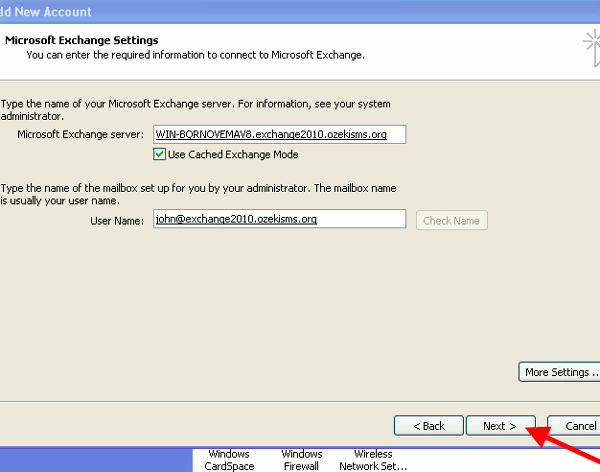The image size is (600, 472).
Task: Open Wireless Network Setup in Control Panel
Action: tap(373, 460)
